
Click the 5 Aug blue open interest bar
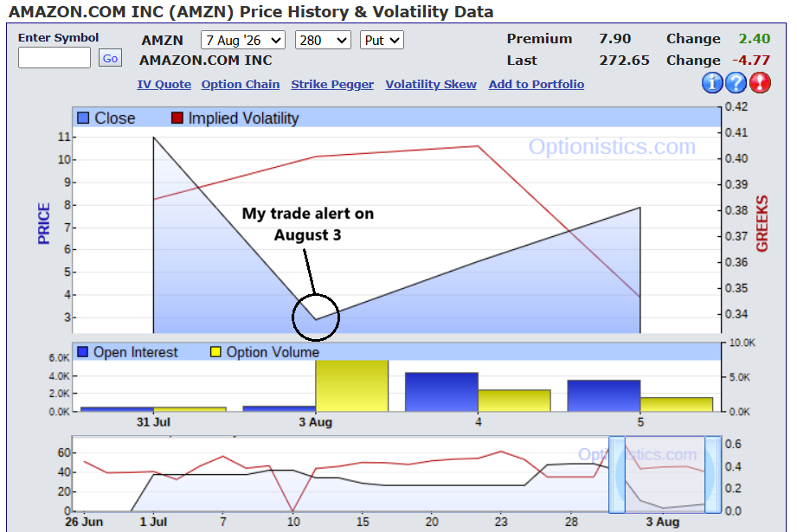604,396
